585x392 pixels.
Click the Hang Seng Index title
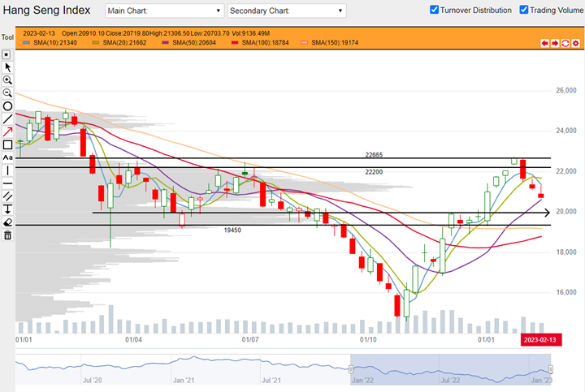(x=46, y=10)
